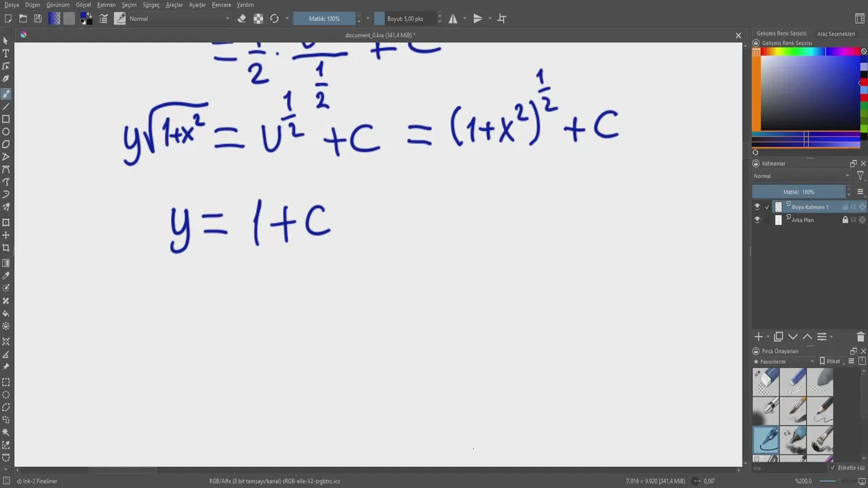868x488 pixels.
Task: Open the brush blending mode dropdown Normal
Action: pyautogui.click(x=179, y=18)
